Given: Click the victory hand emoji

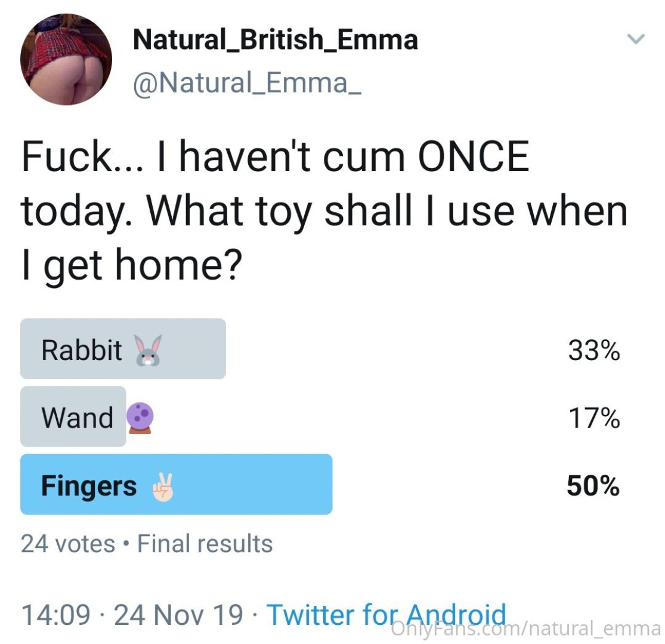Looking at the screenshot, I should (x=162, y=486).
